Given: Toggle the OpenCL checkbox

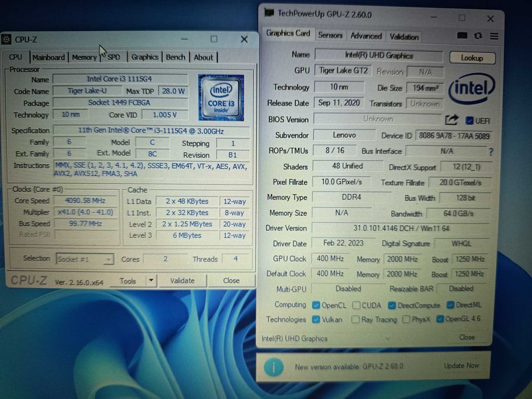Looking at the screenshot, I should point(316,305).
